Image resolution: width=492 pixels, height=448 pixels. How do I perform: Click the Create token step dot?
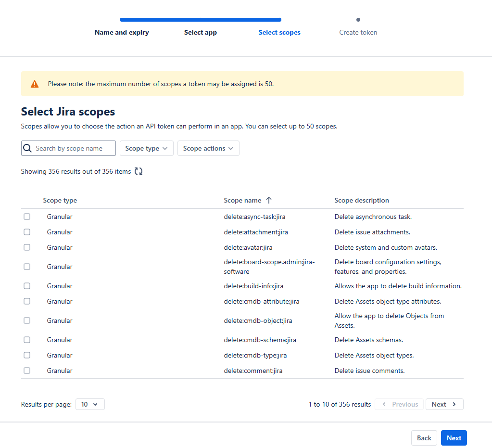(358, 20)
